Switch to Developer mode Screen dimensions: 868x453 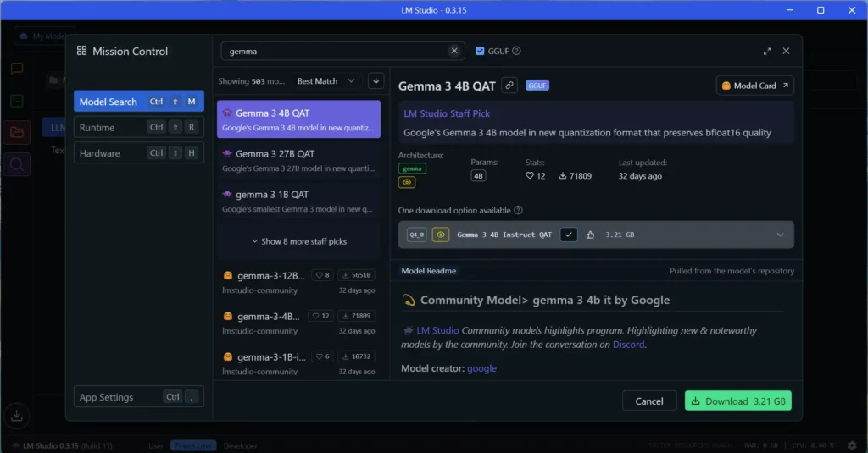[240, 446]
